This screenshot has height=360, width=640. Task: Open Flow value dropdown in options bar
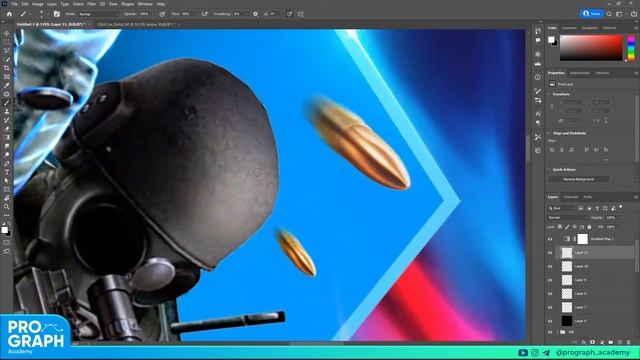coord(188,14)
